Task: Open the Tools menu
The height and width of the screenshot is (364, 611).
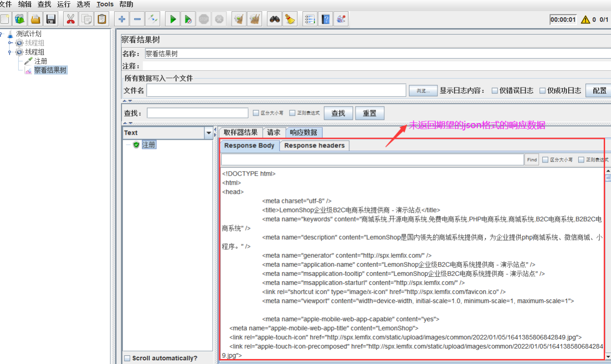Action: pos(105,4)
